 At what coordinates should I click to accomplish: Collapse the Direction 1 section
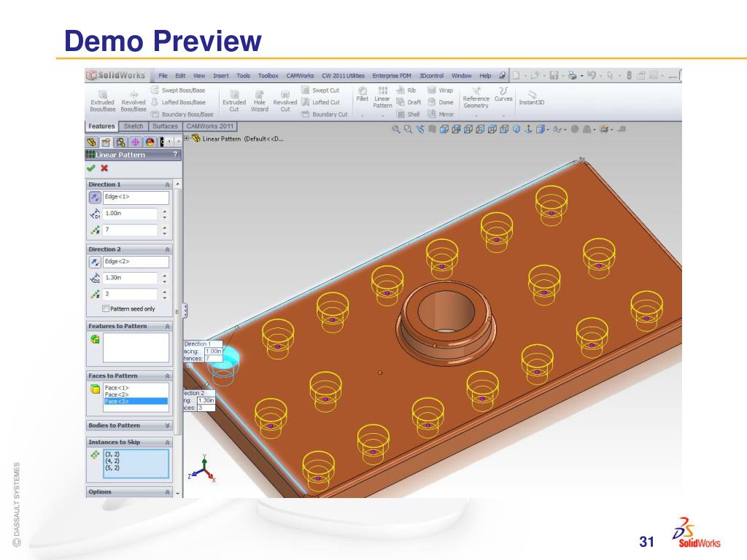[167, 184]
